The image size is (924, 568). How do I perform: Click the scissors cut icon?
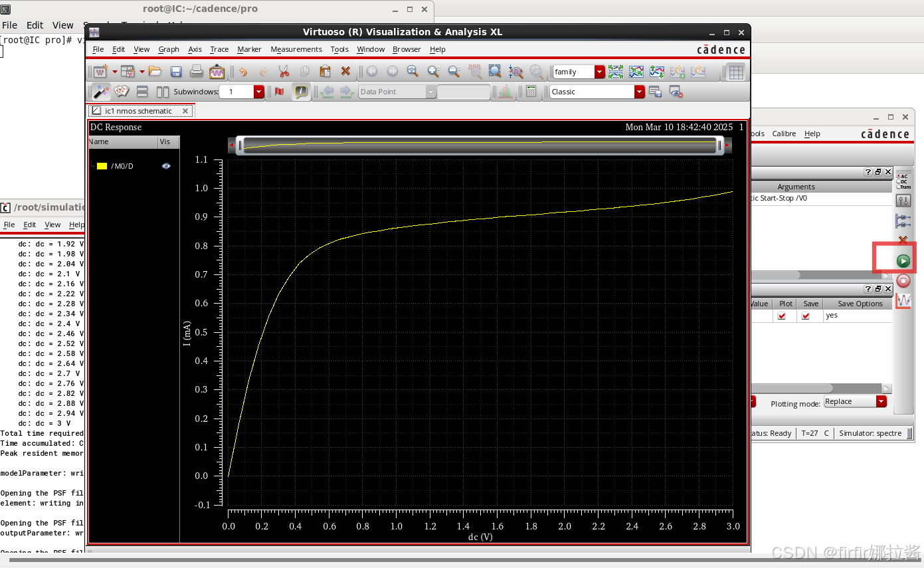pos(284,72)
